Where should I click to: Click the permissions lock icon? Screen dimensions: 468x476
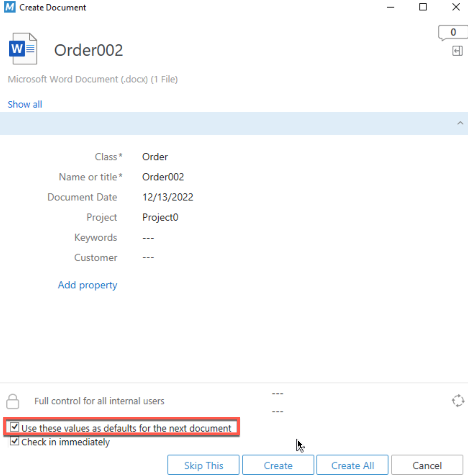13,401
